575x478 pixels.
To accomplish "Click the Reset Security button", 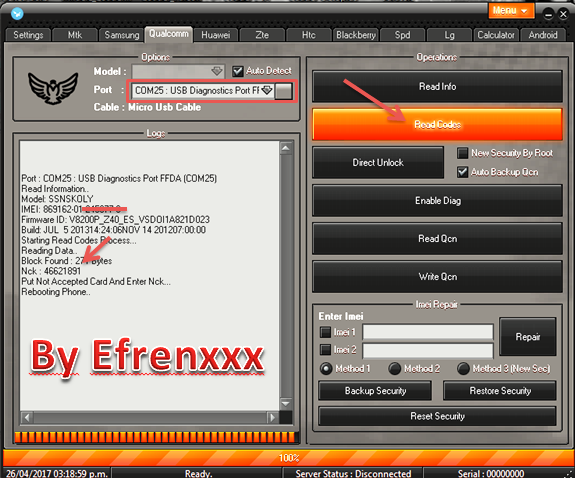I will [x=437, y=416].
